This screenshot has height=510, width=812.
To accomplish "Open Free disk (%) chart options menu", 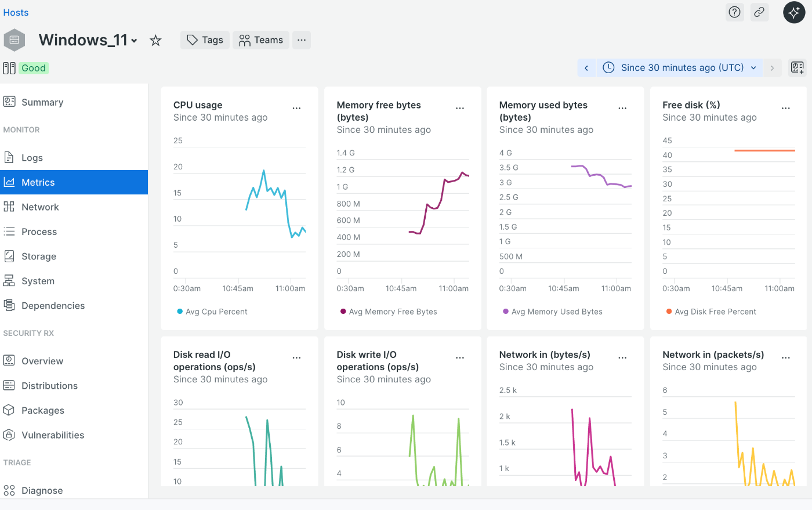I will point(786,108).
